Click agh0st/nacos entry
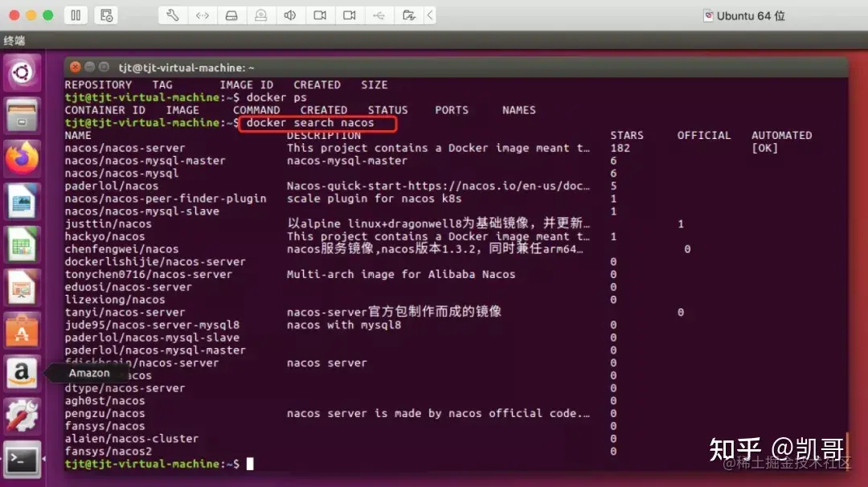Image resolution: width=868 pixels, height=487 pixels. coord(104,401)
